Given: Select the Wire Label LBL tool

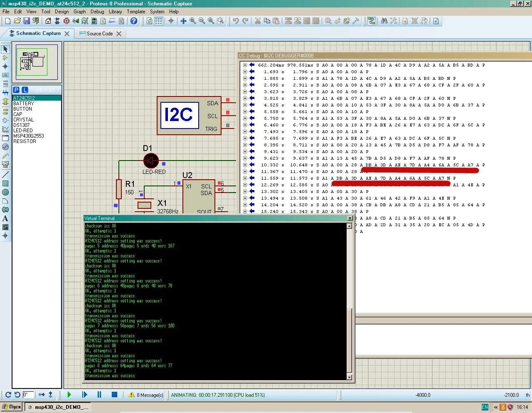Looking at the screenshot, I should (5, 75).
